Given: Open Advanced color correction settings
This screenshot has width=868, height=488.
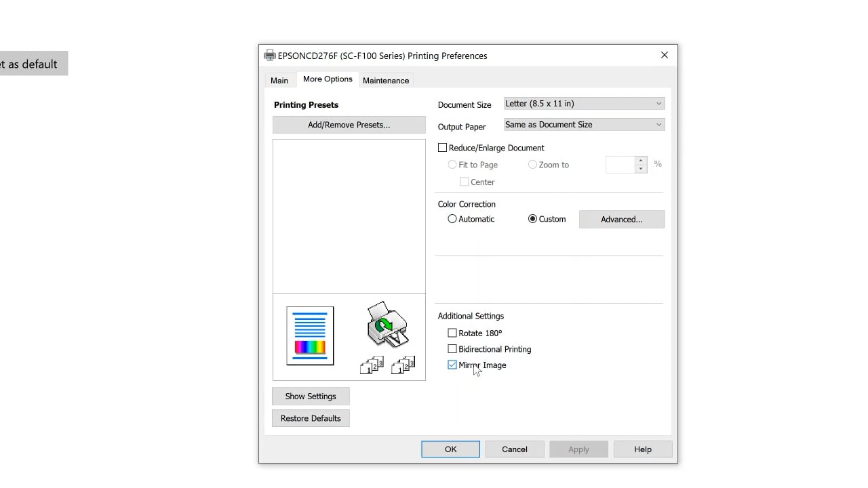Looking at the screenshot, I should pyautogui.click(x=622, y=219).
